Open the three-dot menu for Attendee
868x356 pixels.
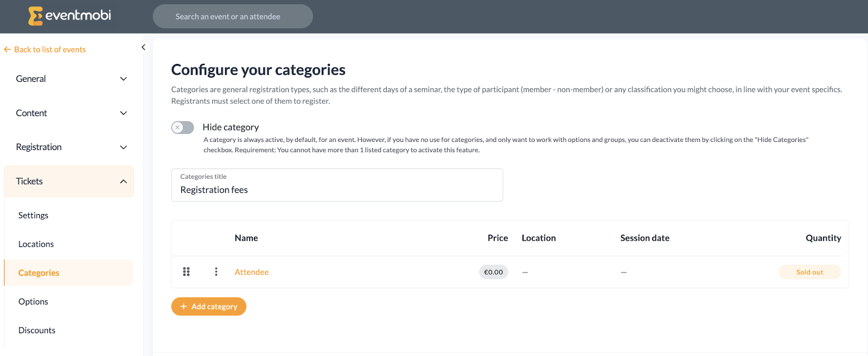click(x=216, y=271)
